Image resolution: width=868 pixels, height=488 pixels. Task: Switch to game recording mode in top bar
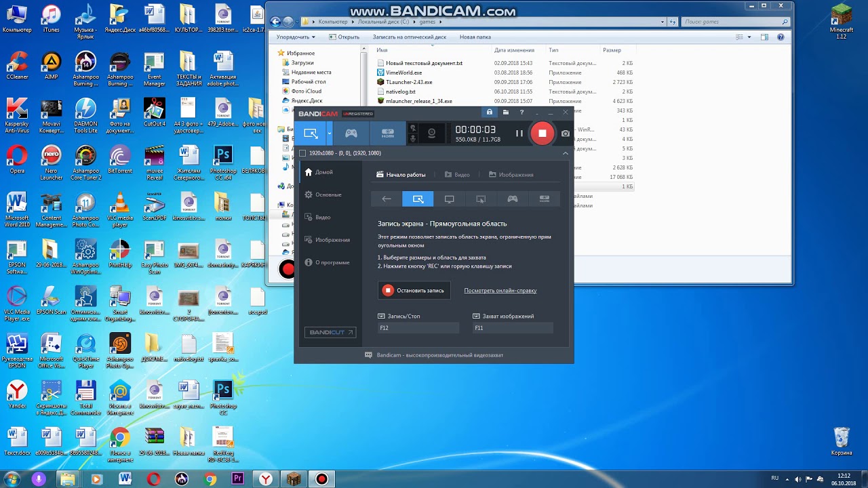pos(351,134)
